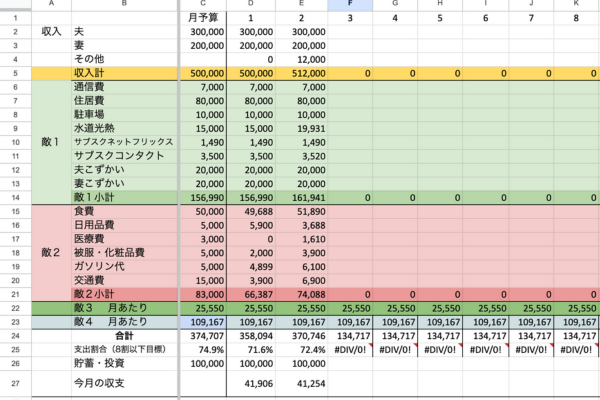Viewport: 600px width, 400px height.
Task: Select the 合計 label cell
Action: [124, 336]
